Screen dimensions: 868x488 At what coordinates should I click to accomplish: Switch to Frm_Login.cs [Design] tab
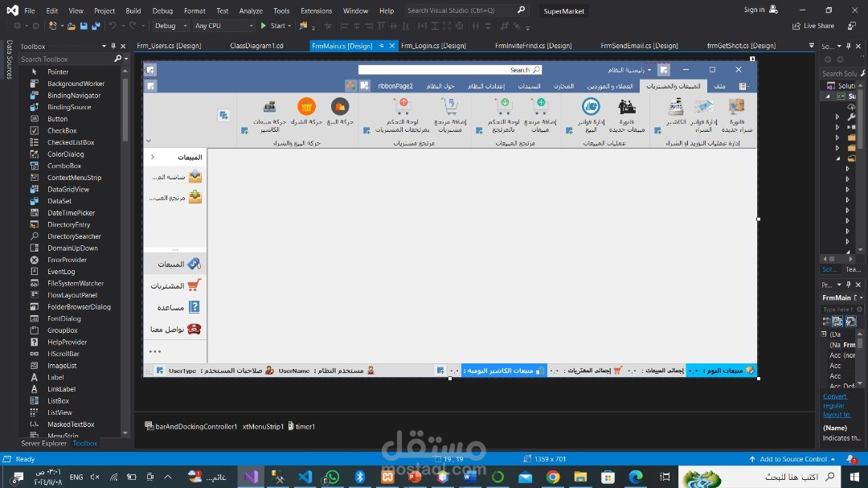[x=433, y=46]
